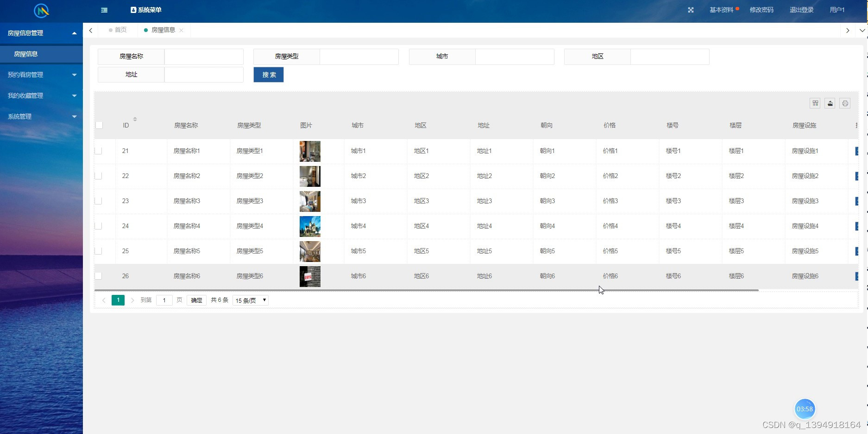Viewport: 868px width, 434px height.
Task: Click 退出登录 to log out
Action: click(801, 10)
